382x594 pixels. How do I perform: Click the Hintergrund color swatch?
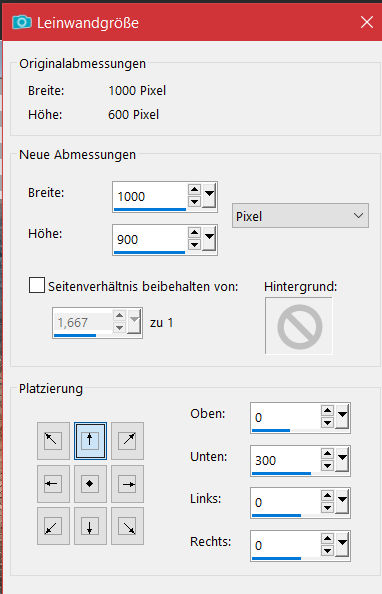(299, 326)
